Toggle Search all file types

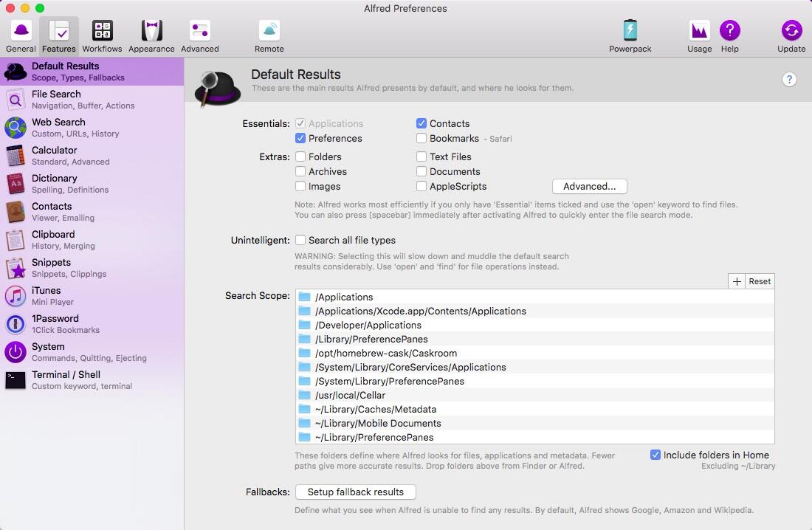point(300,240)
